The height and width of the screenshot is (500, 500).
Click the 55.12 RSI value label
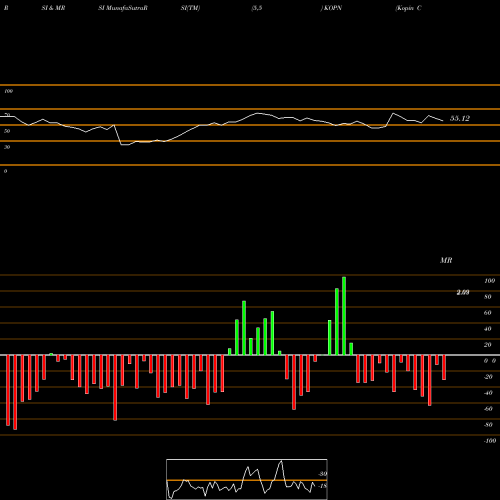pyautogui.click(x=460, y=118)
